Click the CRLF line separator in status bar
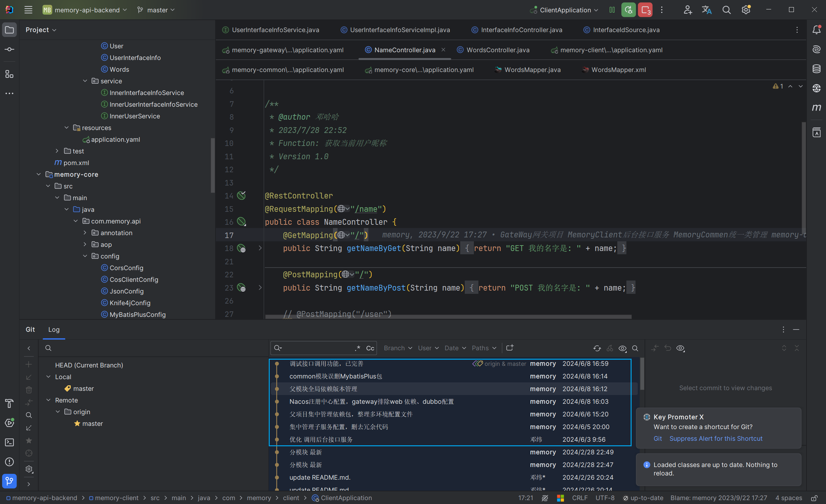 580,498
